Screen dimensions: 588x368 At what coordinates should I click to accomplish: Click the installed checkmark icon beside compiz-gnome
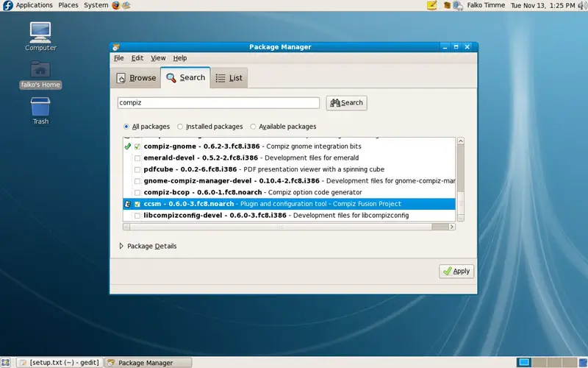[x=127, y=146]
